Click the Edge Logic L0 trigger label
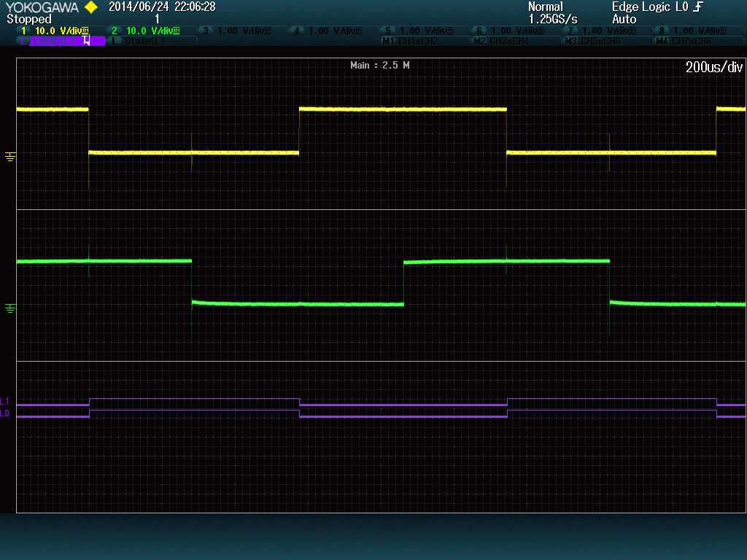This screenshot has width=747, height=560. point(650,7)
